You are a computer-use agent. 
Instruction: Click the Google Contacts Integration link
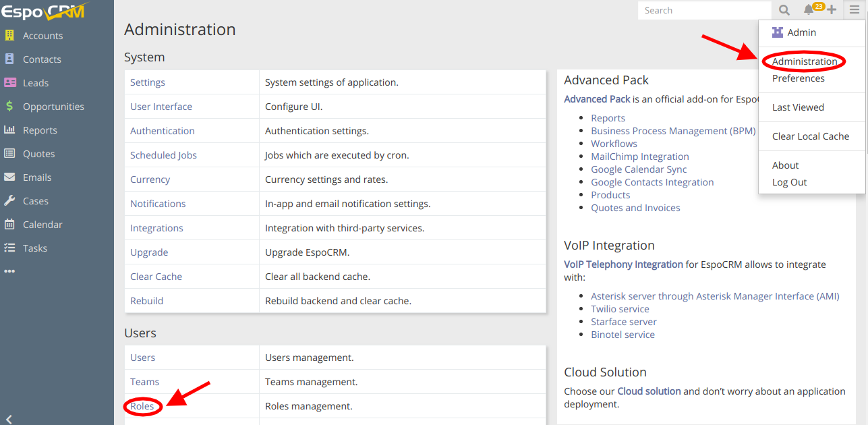tap(652, 182)
